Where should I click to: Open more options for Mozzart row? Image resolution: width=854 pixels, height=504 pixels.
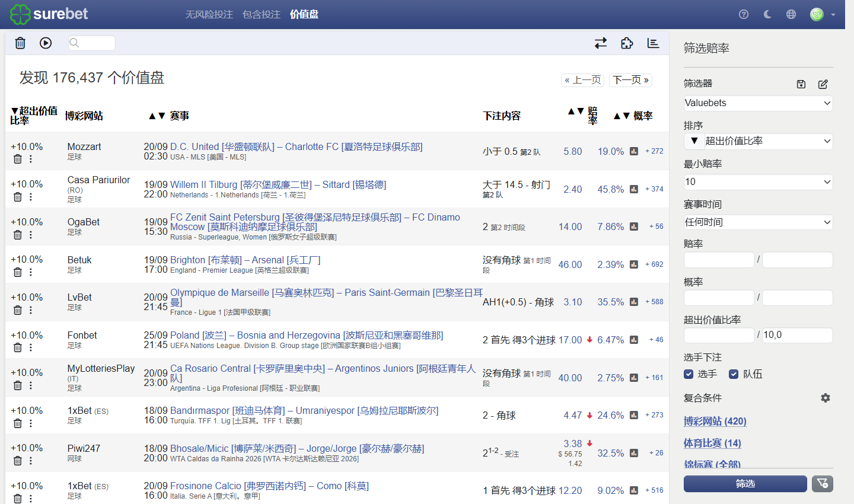pyautogui.click(x=31, y=159)
